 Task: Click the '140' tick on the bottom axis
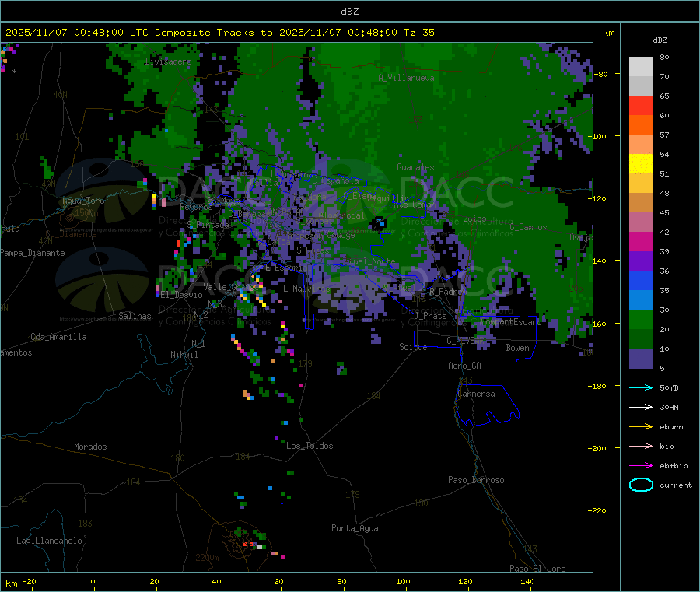(527, 581)
